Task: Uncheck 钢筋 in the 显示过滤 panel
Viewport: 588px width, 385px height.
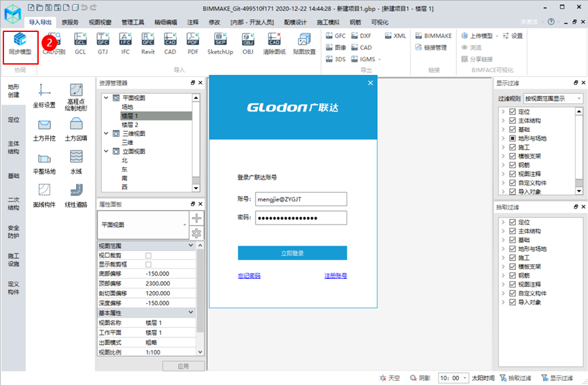Action: [513, 165]
